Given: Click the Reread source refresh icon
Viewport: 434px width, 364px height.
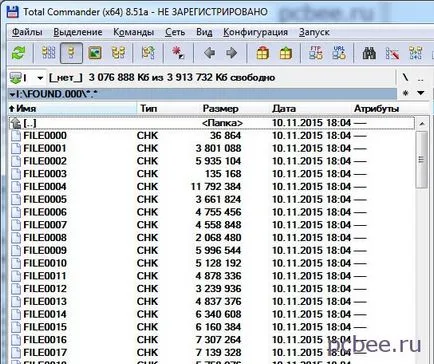Looking at the screenshot, I should (x=19, y=53).
